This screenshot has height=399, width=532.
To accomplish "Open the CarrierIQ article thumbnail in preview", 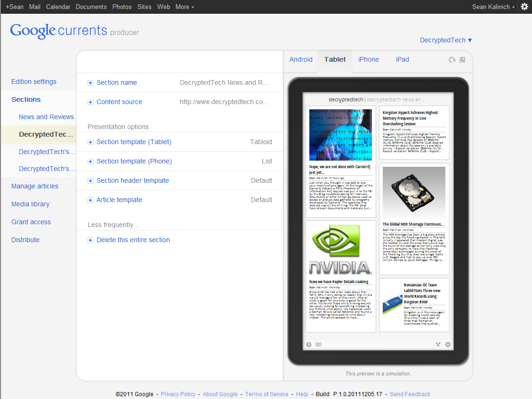I will [341, 135].
